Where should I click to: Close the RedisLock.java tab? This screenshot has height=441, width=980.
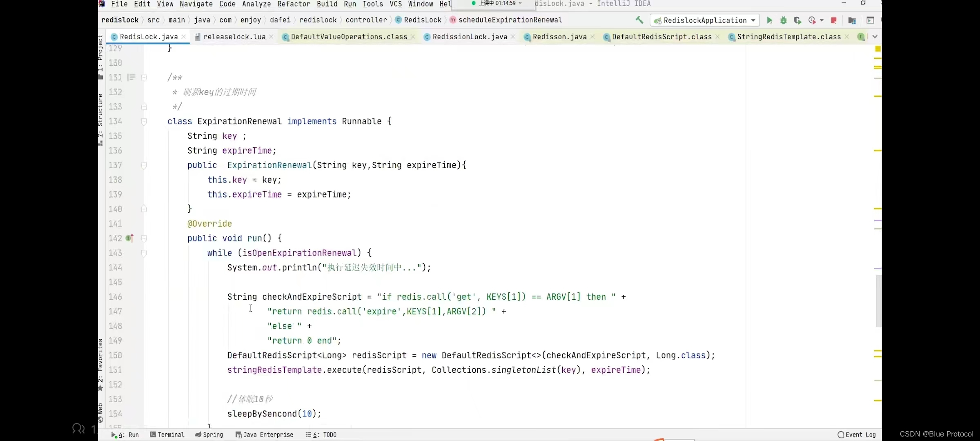point(184,37)
